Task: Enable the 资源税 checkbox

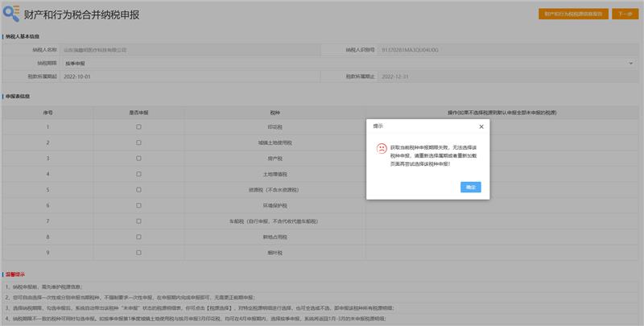Action: pos(139,190)
